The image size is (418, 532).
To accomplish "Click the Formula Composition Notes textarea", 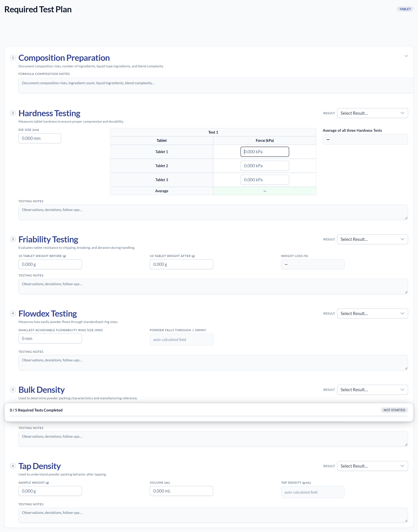I will (216, 85).
